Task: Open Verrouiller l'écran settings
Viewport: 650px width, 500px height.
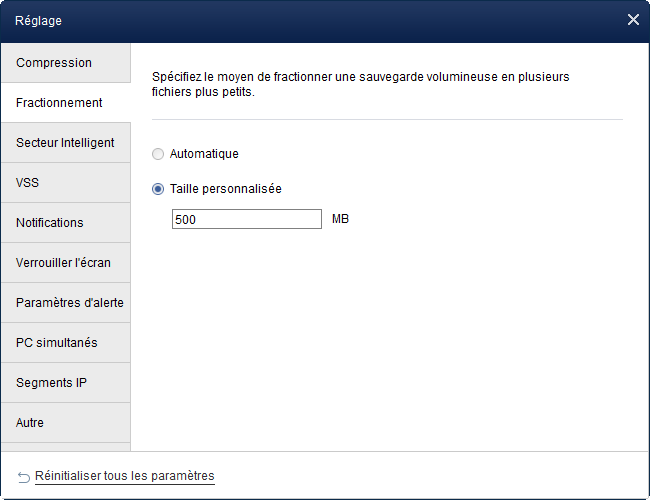Action: click(65, 263)
